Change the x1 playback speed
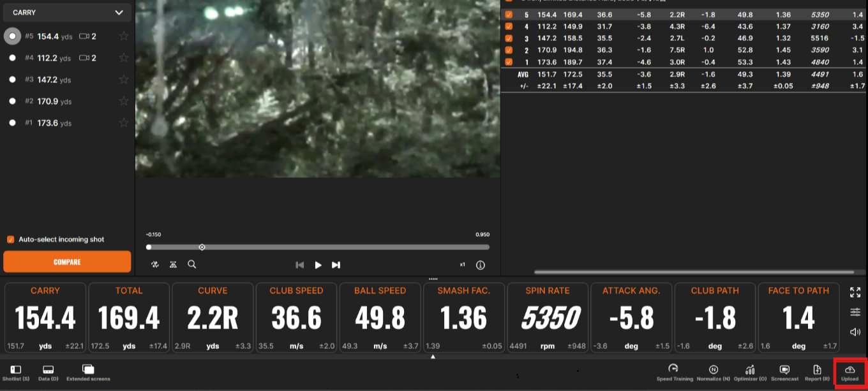 pyautogui.click(x=462, y=265)
